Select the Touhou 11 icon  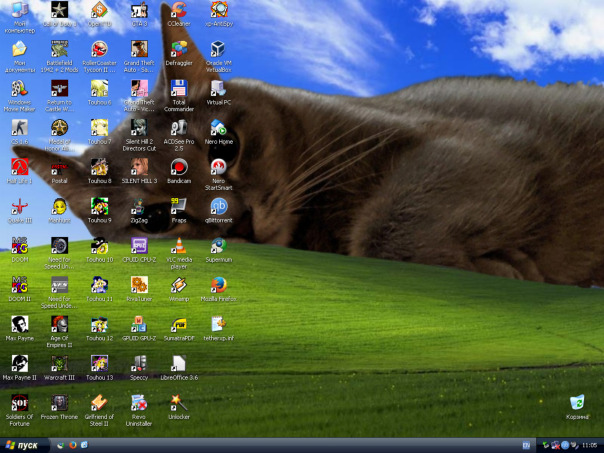(x=99, y=285)
